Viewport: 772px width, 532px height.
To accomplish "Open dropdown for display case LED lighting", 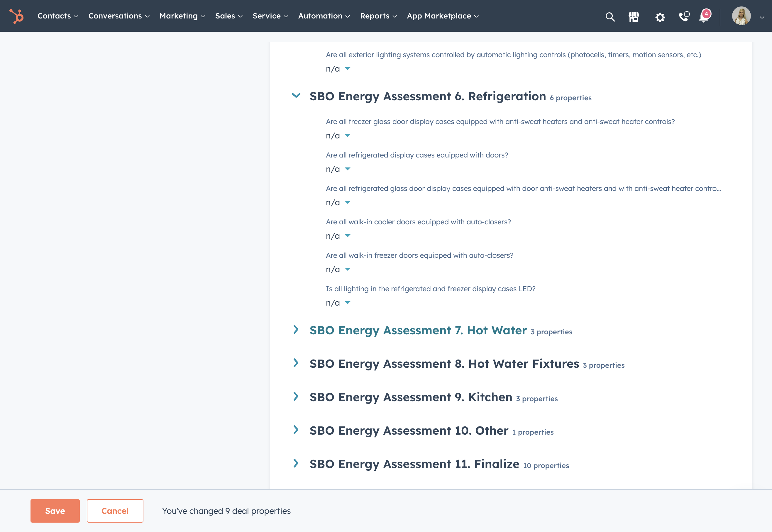I will click(x=338, y=303).
